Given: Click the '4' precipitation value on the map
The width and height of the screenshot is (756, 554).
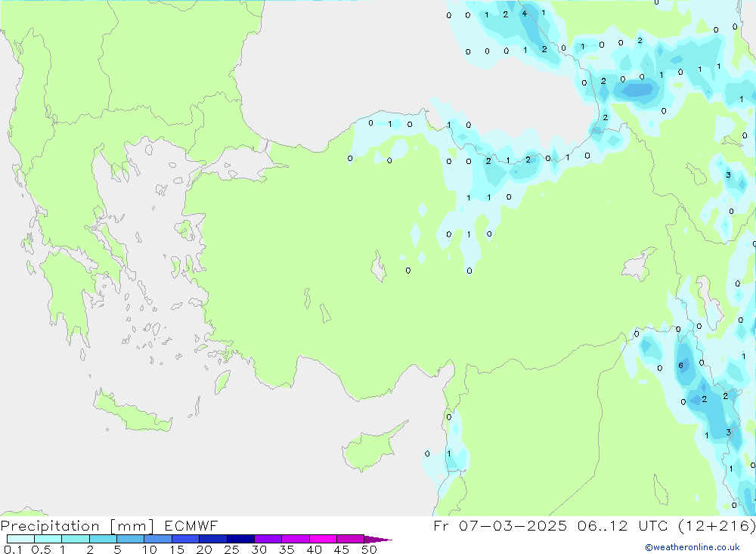Looking at the screenshot, I should click(x=525, y=14).
